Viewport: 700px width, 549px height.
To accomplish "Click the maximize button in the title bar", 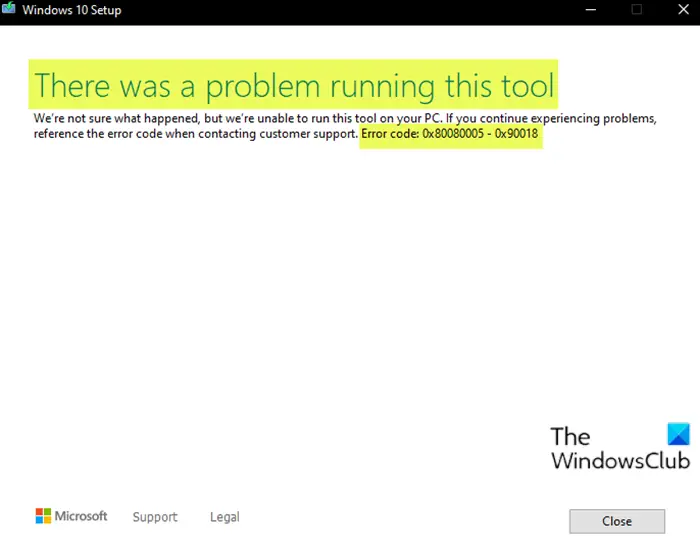I will click(637, 9).
